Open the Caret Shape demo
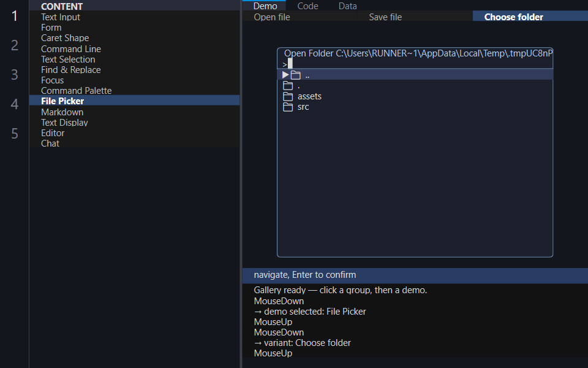588x368 pixels. (134, 38)
